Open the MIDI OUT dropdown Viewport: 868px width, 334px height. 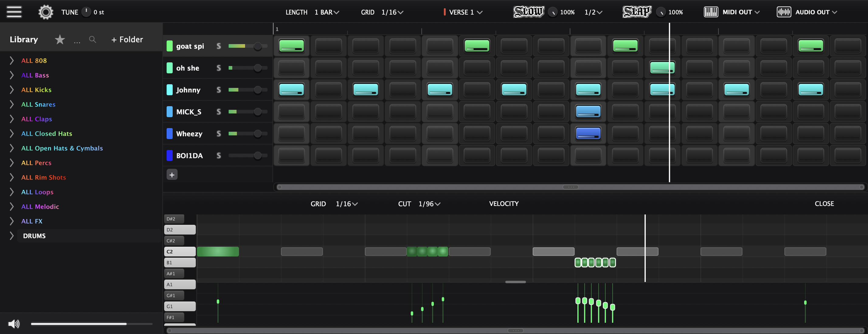pyautogui.click(x=741, y=12)
